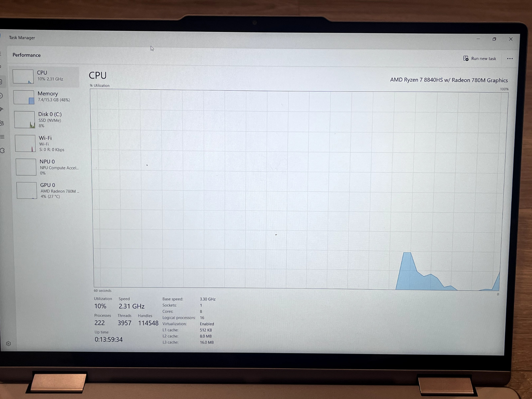This screenshot has width=532, height=399.
Task: Click the Task Manager title bar text
Action: pyautogui.click(x=22, y=38)
